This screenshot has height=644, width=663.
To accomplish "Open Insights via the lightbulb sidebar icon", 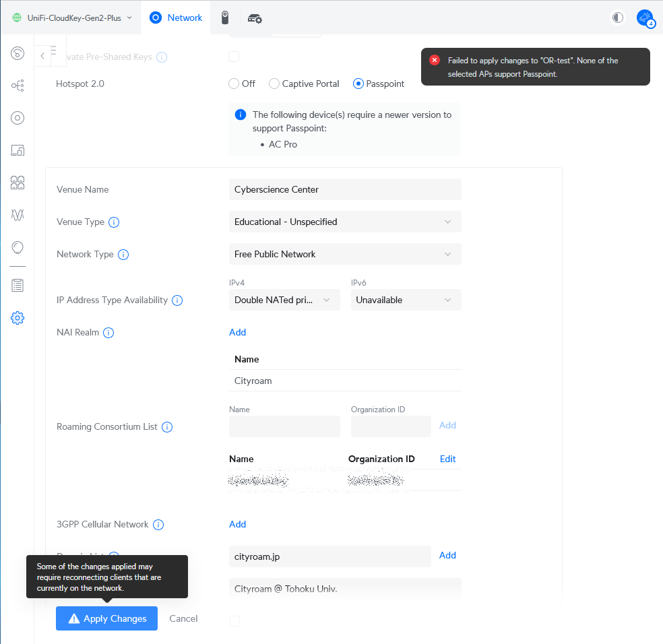I will [x=17, y=247].
